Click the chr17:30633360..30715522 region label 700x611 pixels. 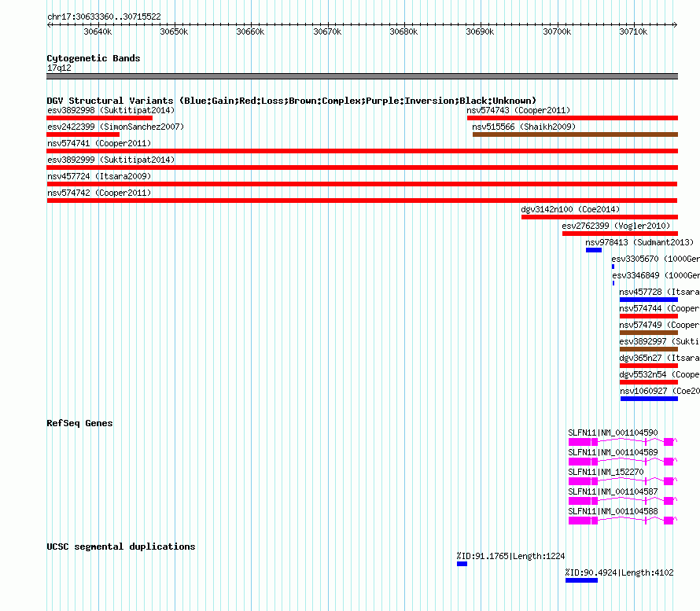104,17
